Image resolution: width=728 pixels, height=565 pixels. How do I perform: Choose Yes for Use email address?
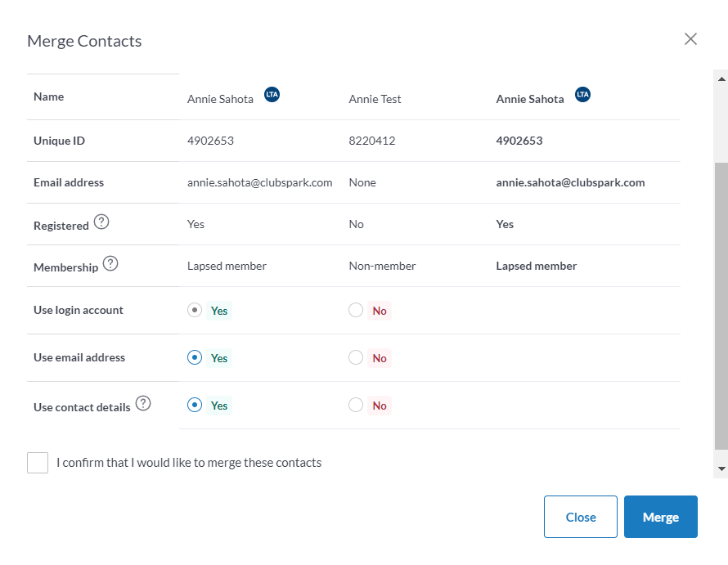(x=195, y=357)
